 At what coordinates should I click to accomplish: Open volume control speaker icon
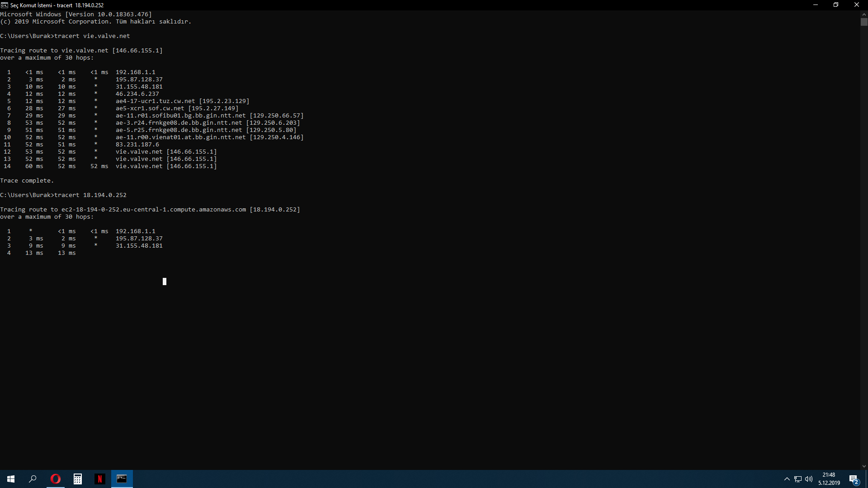click(809, 479)
